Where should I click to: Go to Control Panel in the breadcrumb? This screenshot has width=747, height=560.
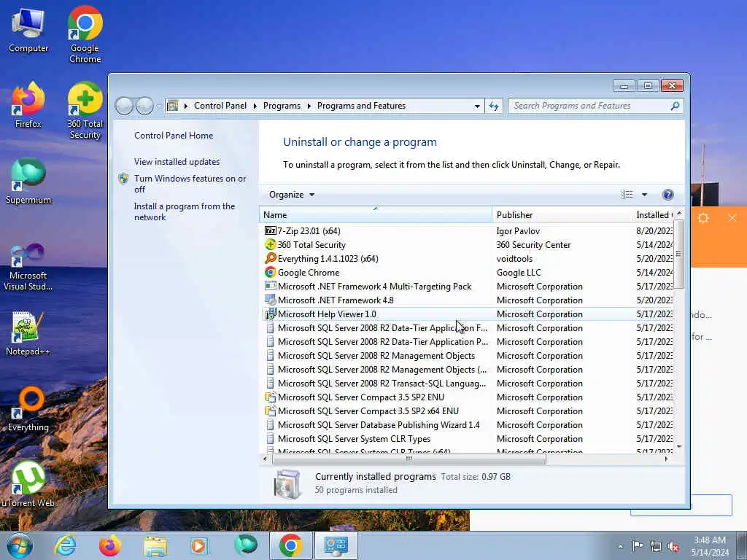click(x=220, y=106)
